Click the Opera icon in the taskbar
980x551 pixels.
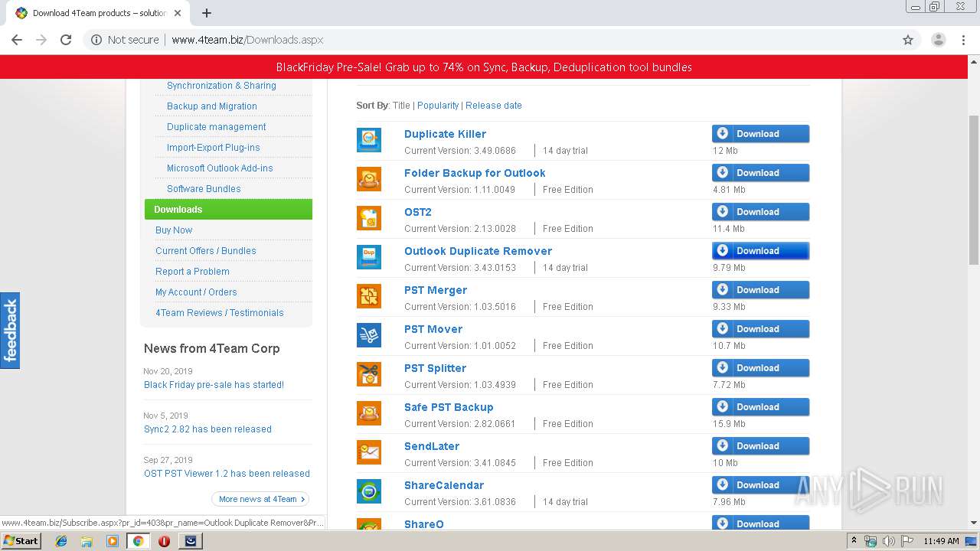click(x=164, y=541)
